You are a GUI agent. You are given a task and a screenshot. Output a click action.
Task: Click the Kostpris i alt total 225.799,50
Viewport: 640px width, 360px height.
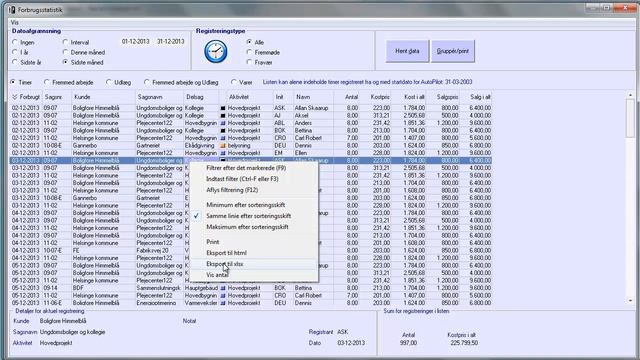pos(464,343)
